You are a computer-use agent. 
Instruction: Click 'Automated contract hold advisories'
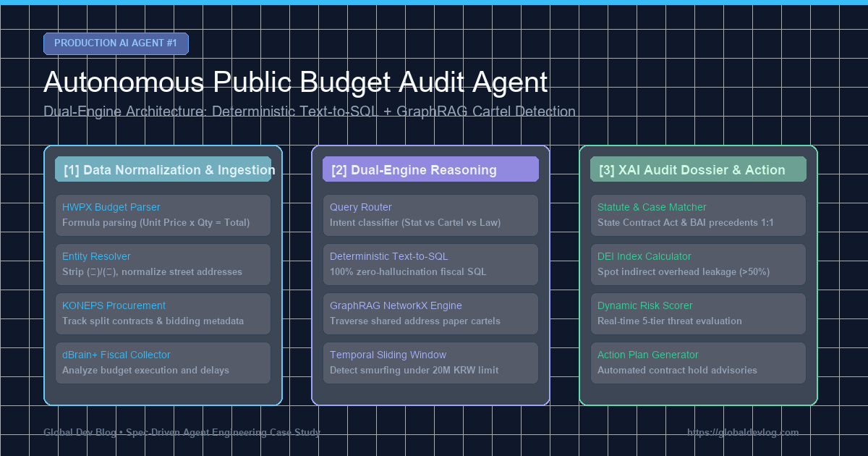pos(677,370)
